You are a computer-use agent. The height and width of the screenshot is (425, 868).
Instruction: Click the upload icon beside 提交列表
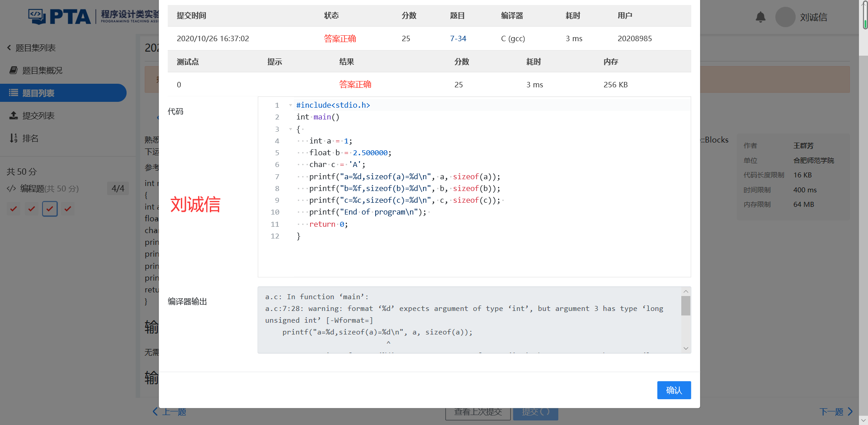pos(14,115)
